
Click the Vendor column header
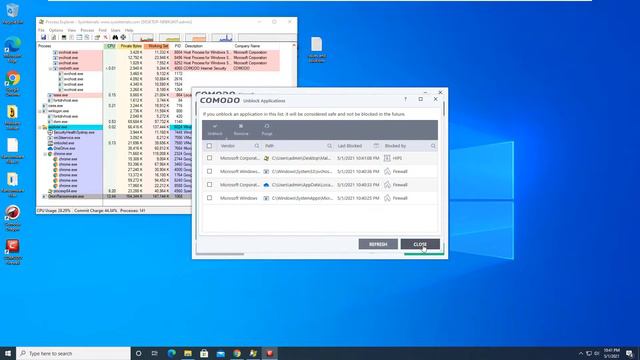(228, 146)
